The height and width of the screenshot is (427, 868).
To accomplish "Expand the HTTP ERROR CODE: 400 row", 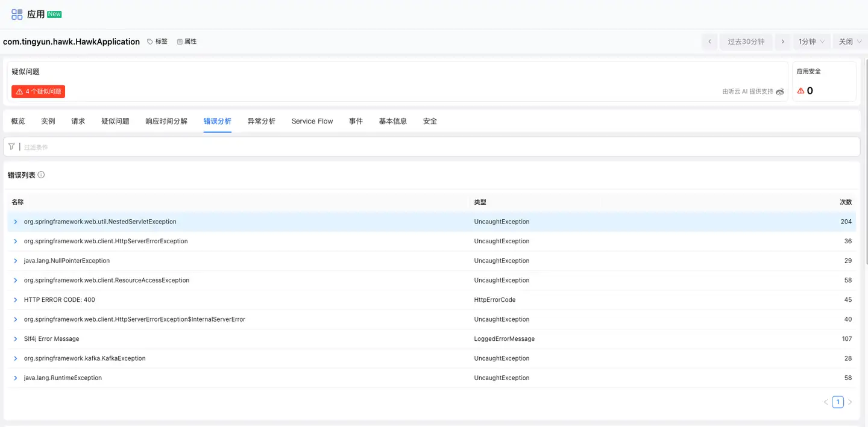I will pos(15,299).
